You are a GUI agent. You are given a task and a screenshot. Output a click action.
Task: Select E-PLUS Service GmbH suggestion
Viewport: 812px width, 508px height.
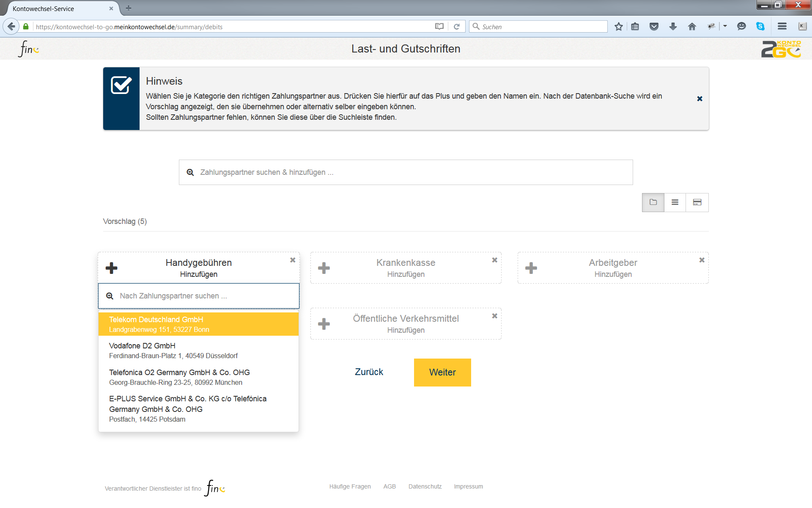pos(198,409)
